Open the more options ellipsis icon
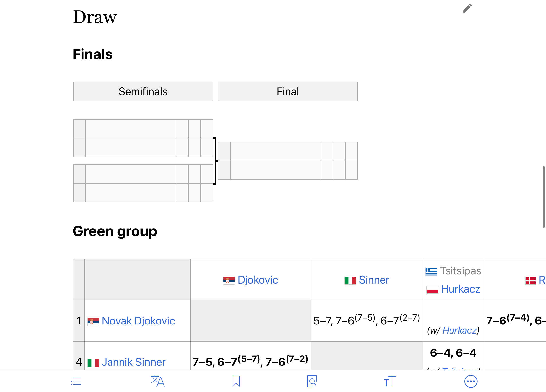 471,381
